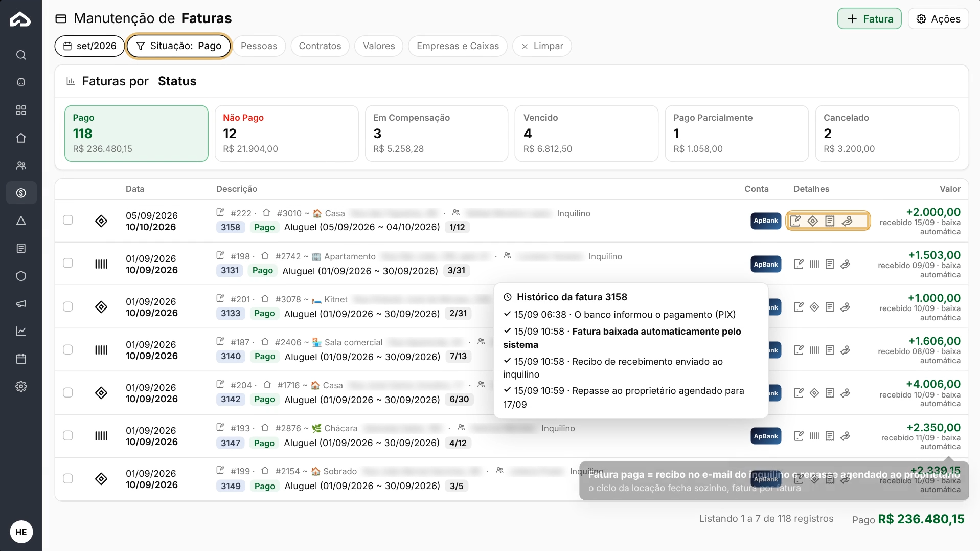Screen dimensions: 980x551
Task: Open the Ações button
Action: pyautogui.click(x=939, y=19)
